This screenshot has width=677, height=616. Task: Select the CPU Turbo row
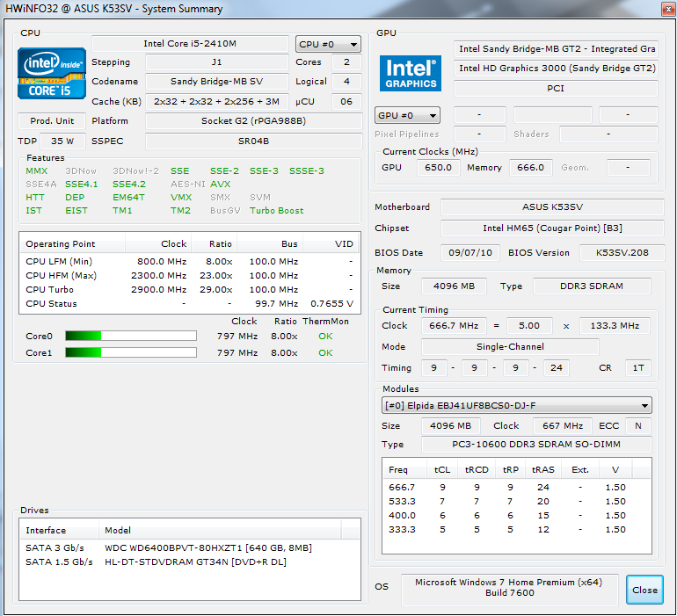[x=189, y=290]
